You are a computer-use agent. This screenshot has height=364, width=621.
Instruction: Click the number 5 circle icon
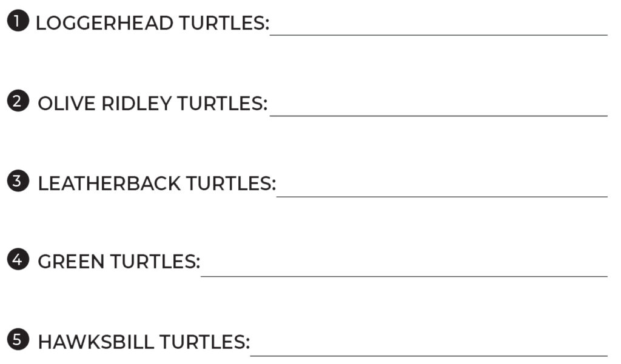click(x=18, y=339)
